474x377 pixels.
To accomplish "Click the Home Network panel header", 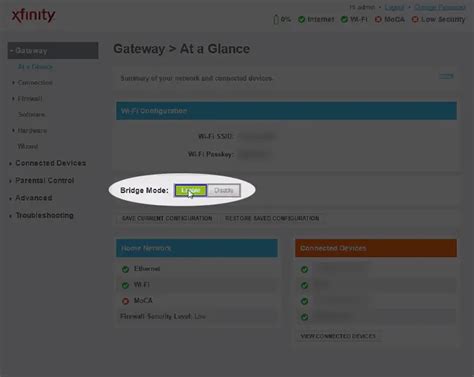I will click(x=197, y=248).
